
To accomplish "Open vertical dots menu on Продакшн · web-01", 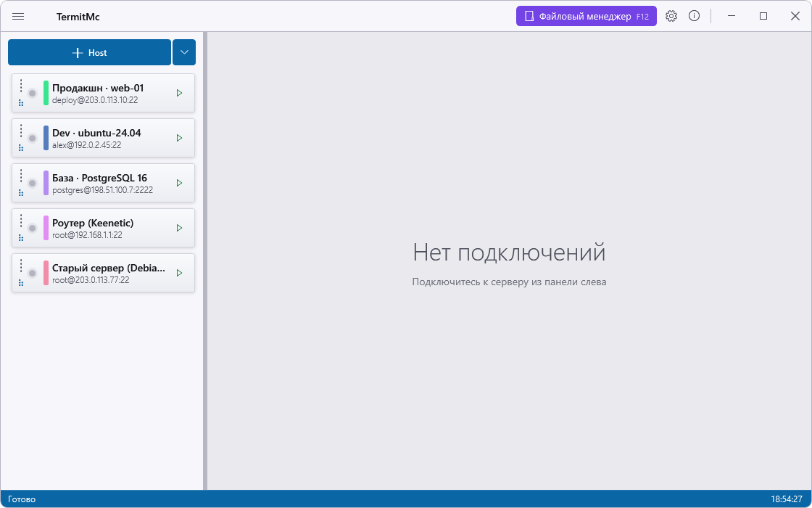I will [21, 86].
